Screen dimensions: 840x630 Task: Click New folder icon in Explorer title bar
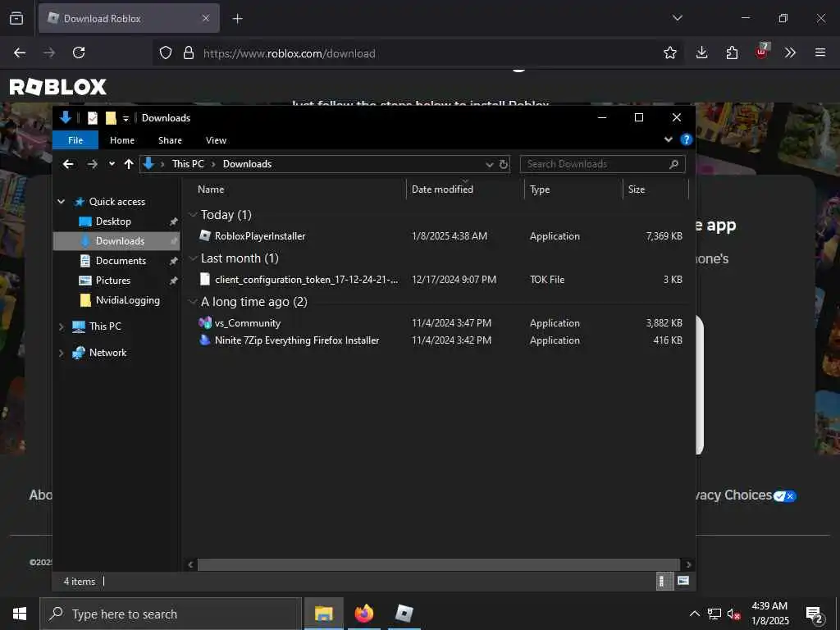111,118
